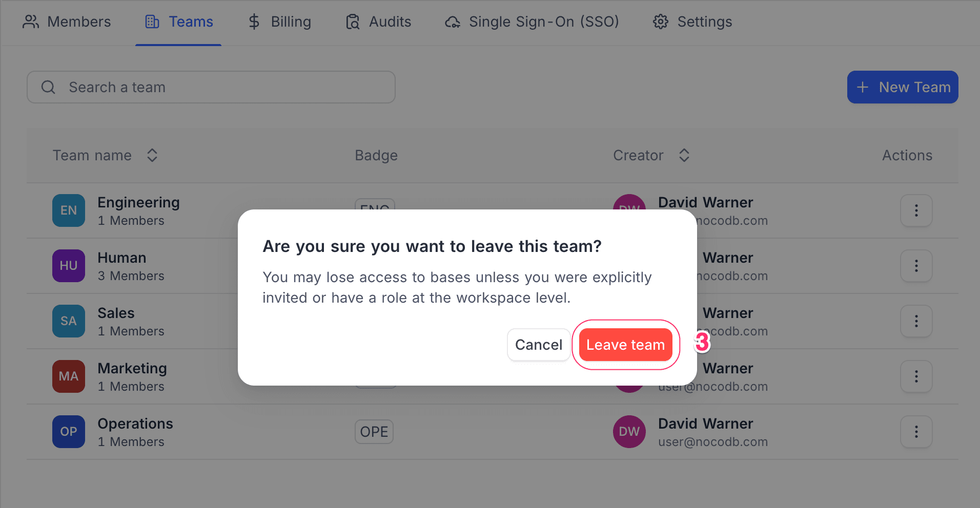Click the Engineering team EN avatar

(x=69, y=210)
